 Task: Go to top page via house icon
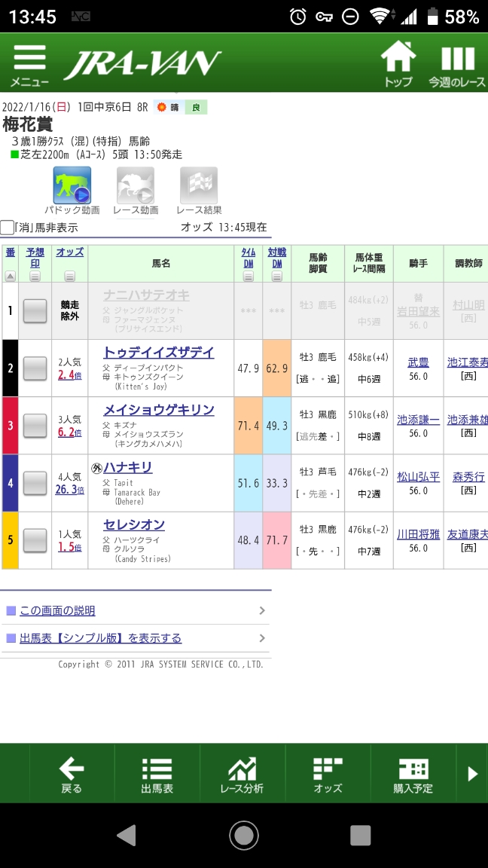[x=398, y=64]
